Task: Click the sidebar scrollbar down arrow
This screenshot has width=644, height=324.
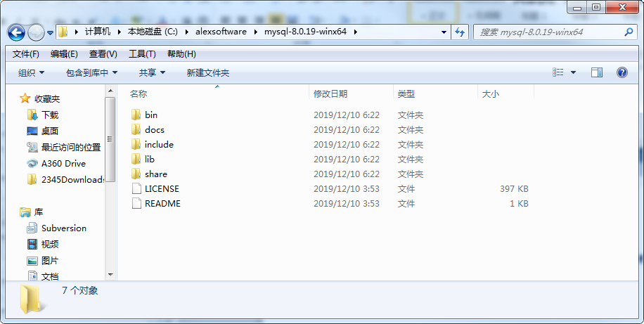Action: tap(110, 275)
